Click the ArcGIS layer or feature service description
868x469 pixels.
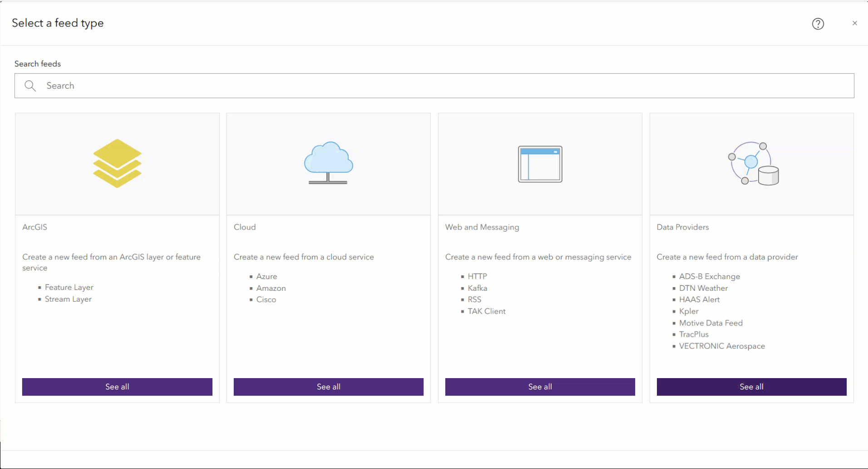pyautogui.click(x=111, y=262)
